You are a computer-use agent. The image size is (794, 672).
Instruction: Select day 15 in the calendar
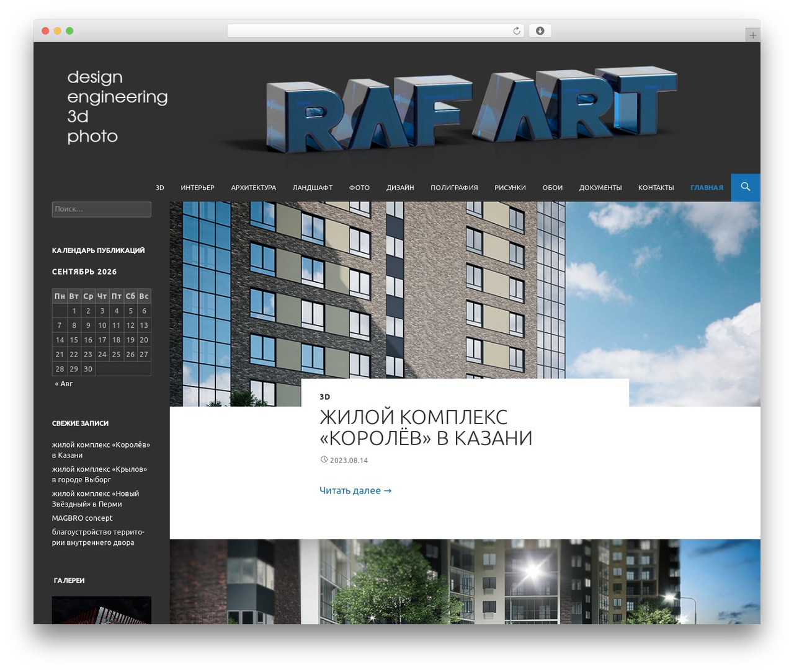[74, 340]
